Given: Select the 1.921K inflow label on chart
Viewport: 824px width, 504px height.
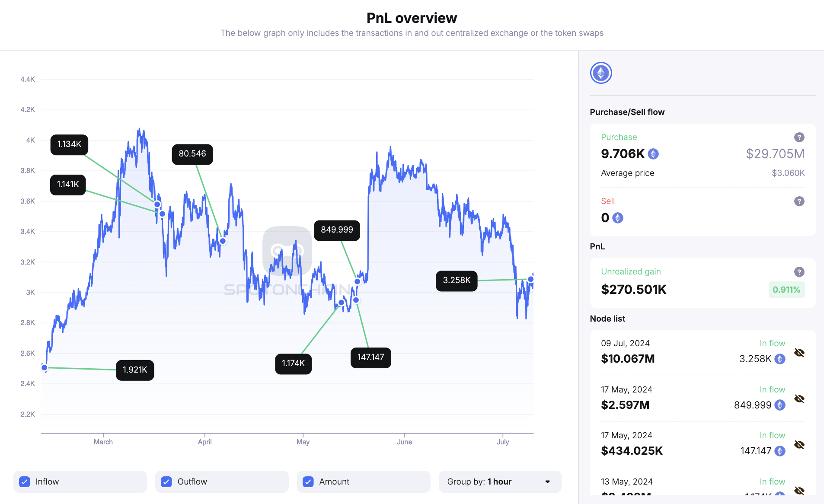Looking at the screenshot, I should (135, 370).
